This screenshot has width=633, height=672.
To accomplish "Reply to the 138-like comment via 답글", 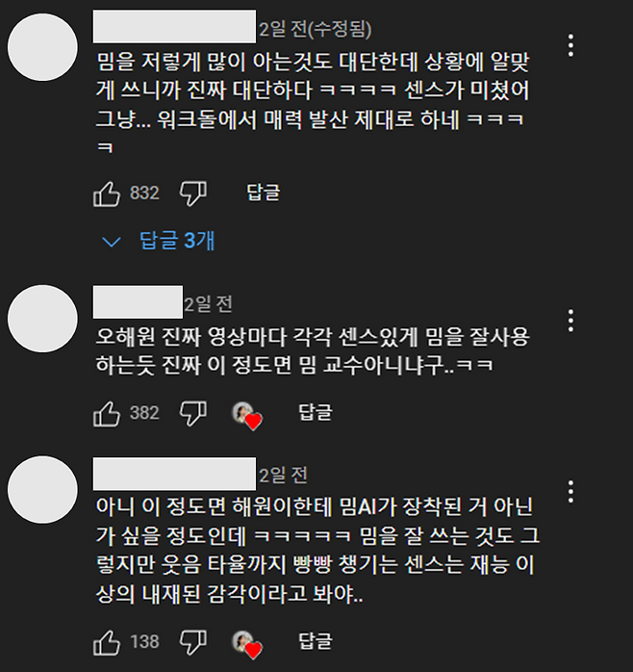I will click(316, 641).
